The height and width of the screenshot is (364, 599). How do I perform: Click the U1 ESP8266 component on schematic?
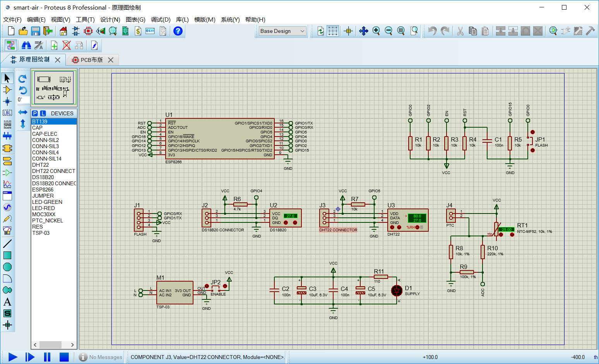coord(220,138)
